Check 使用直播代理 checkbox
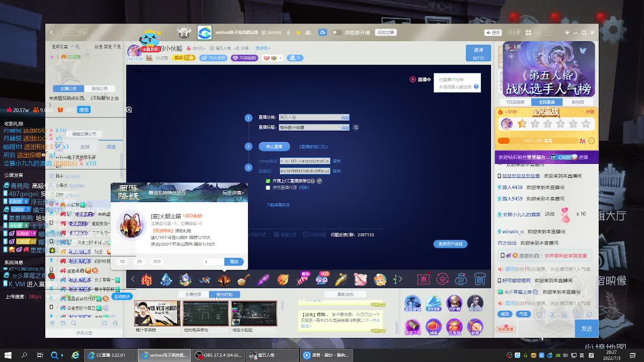Viewport: 644px width, 362px height. click(268, 188)
